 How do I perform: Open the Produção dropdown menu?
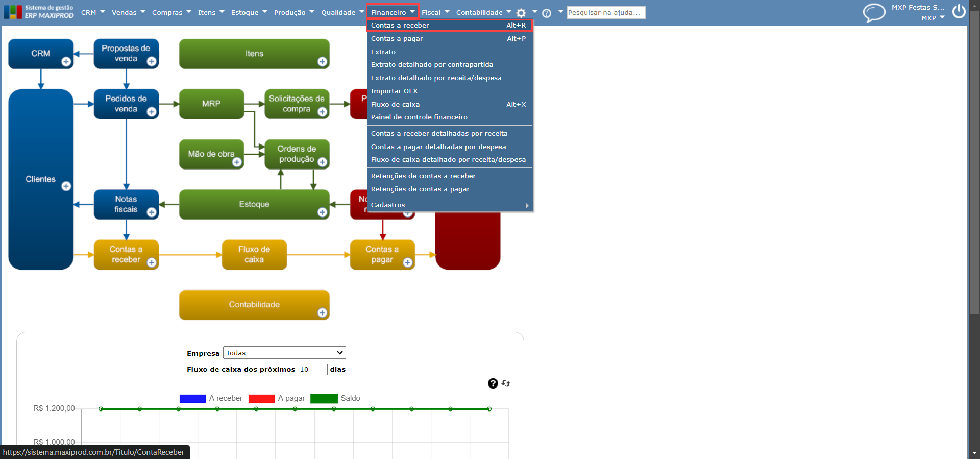pos(294,12)
